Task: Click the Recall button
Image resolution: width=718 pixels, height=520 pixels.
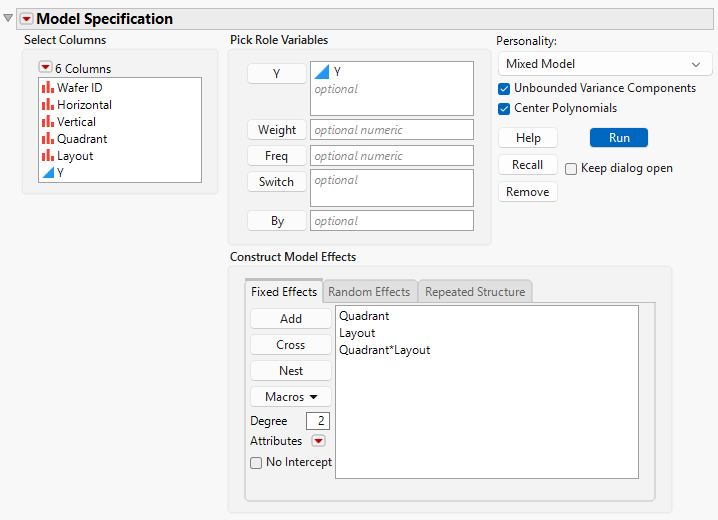Action: [528, 165]
